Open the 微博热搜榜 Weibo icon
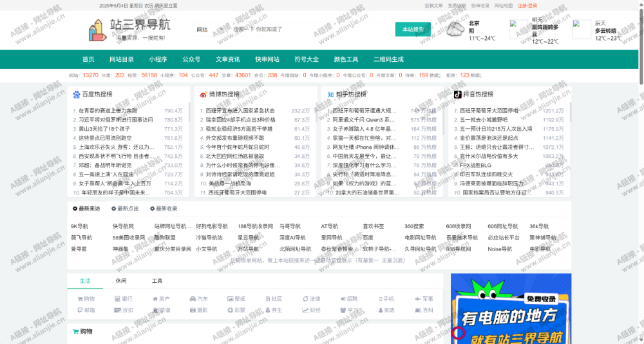This screenshot has height=344, width=644. [x=204, y=95]
